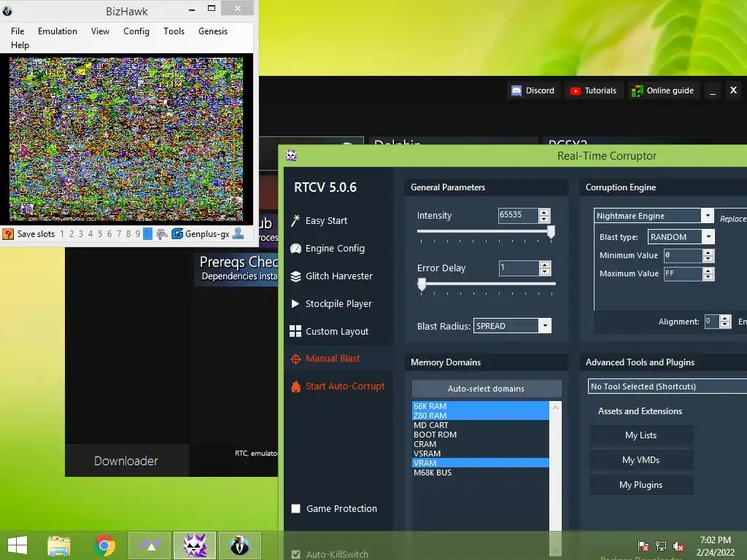Click the Start Auto-Corrupt flame icon

tap(295, 386)
